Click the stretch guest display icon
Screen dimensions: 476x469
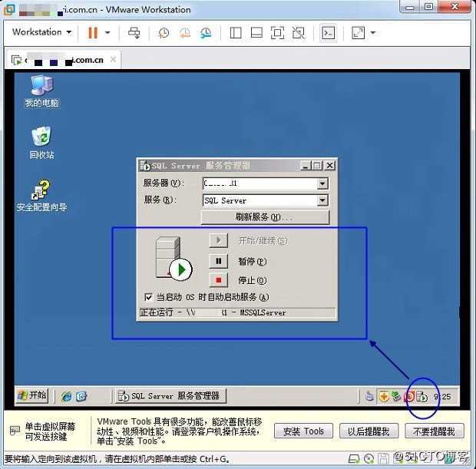point(359,33)
